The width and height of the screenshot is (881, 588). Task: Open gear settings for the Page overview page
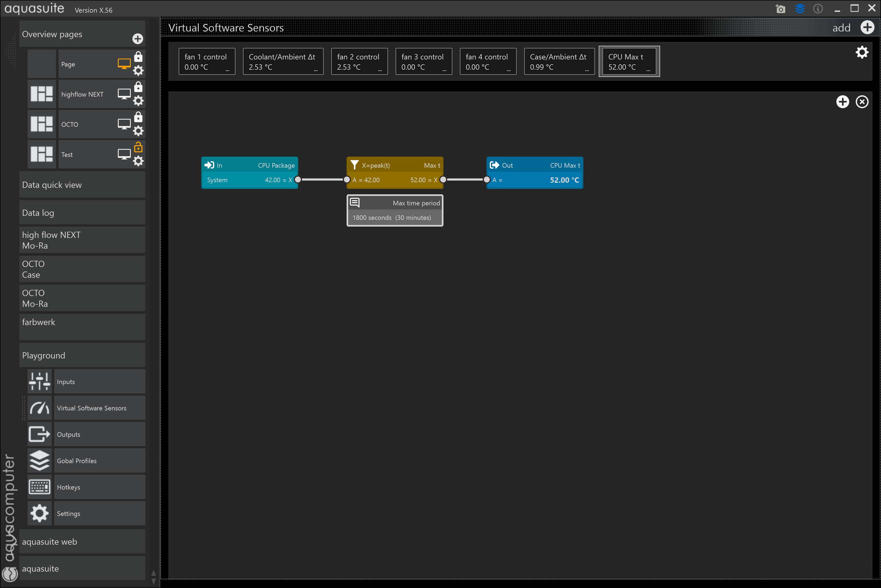(x=138, y=71)
